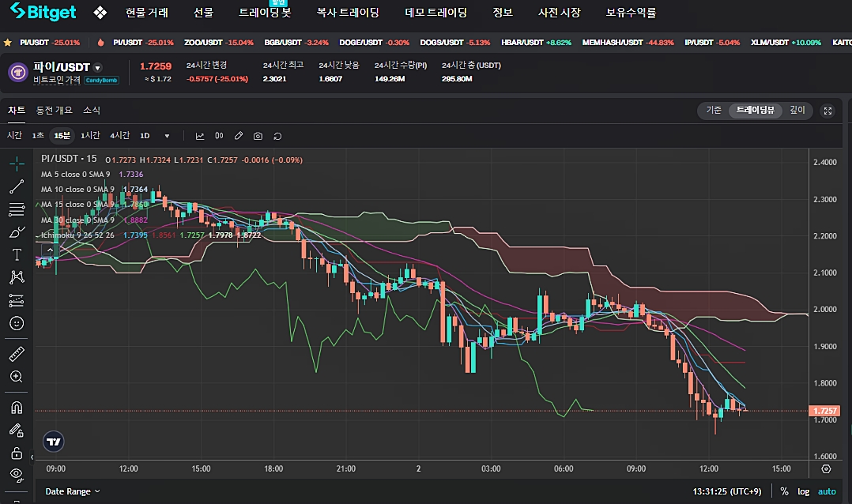Switch chart view to 깊이
The image size is (852, 504).
coord(797,111)
